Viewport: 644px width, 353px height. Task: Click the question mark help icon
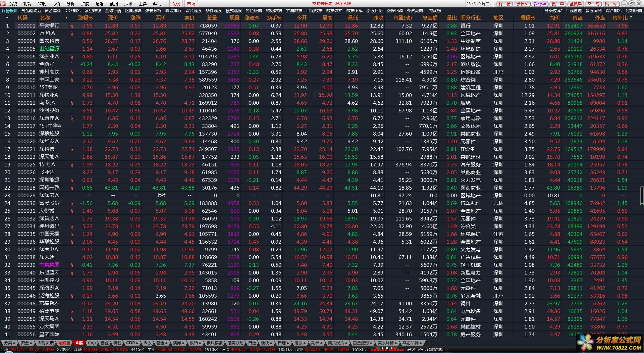coord(631,18)
